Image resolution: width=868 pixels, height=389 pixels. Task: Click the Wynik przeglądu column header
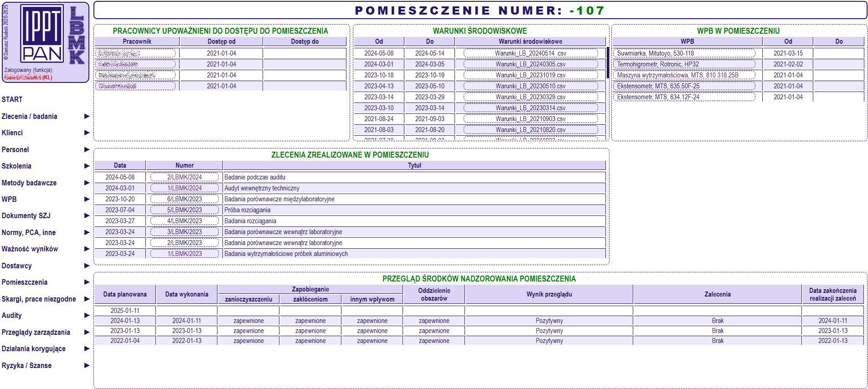coord(549,294)
